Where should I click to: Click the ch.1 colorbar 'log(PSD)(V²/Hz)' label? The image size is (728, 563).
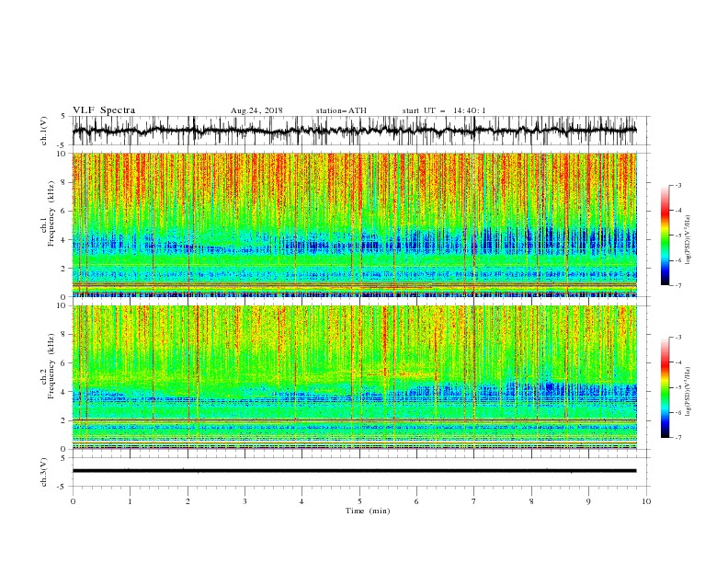pyautogui.click(x=688, y=240)
